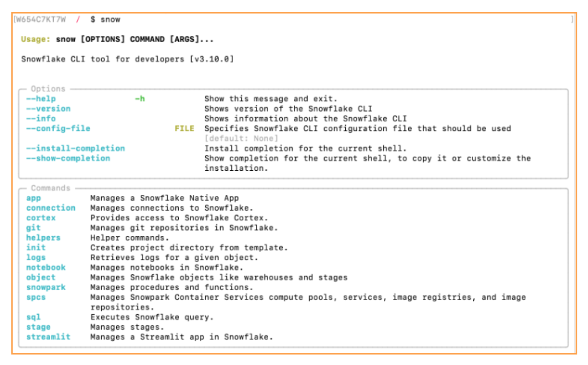
Task: Select the --version option
Action: pyautogui.click(x=48, y=109)
